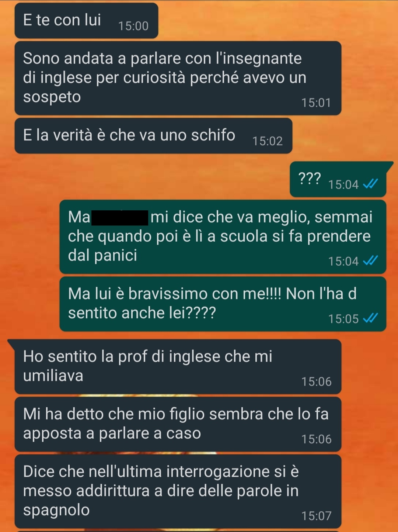
Task: Tap the 15:06 timestamp beside 'umiliava'
Action: (x=316, y=381)
